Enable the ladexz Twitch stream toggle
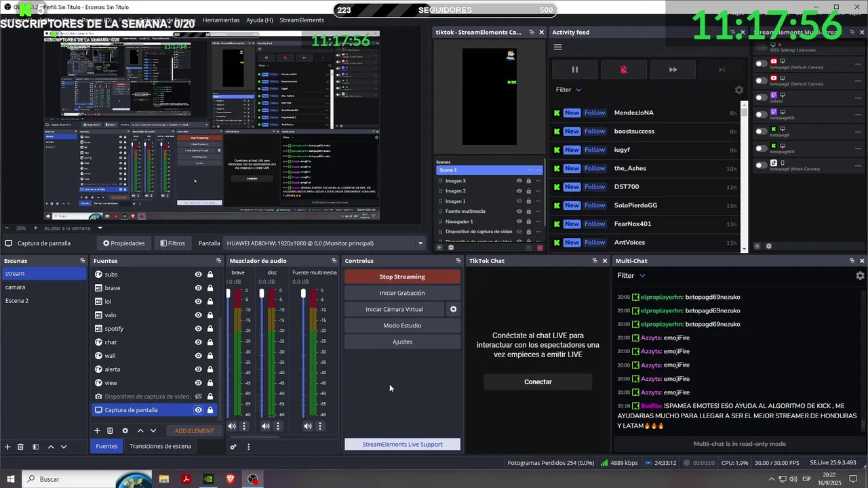This screenshot has width=868, height=488. pos(762,97)
